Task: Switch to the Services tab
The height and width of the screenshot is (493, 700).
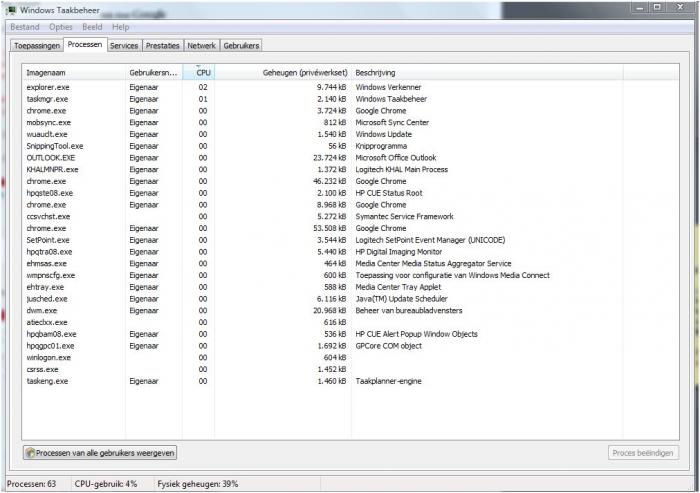Action: 124,46
